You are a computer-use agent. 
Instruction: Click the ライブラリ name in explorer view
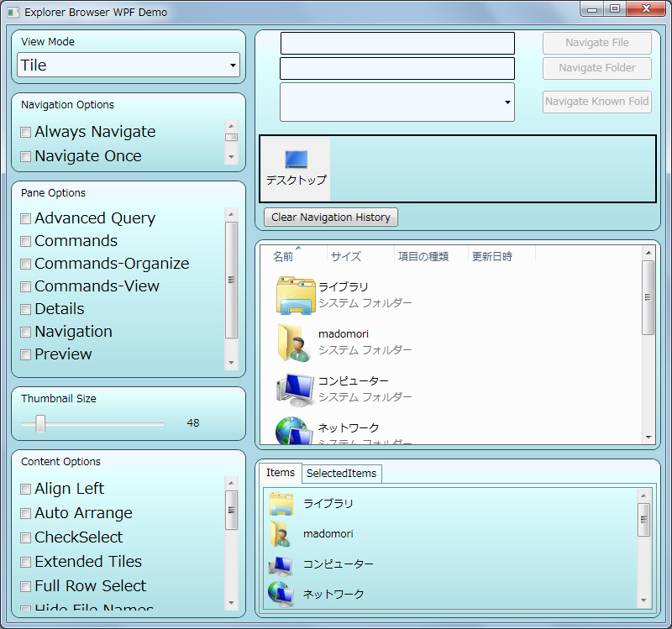[x=344, y=286]
